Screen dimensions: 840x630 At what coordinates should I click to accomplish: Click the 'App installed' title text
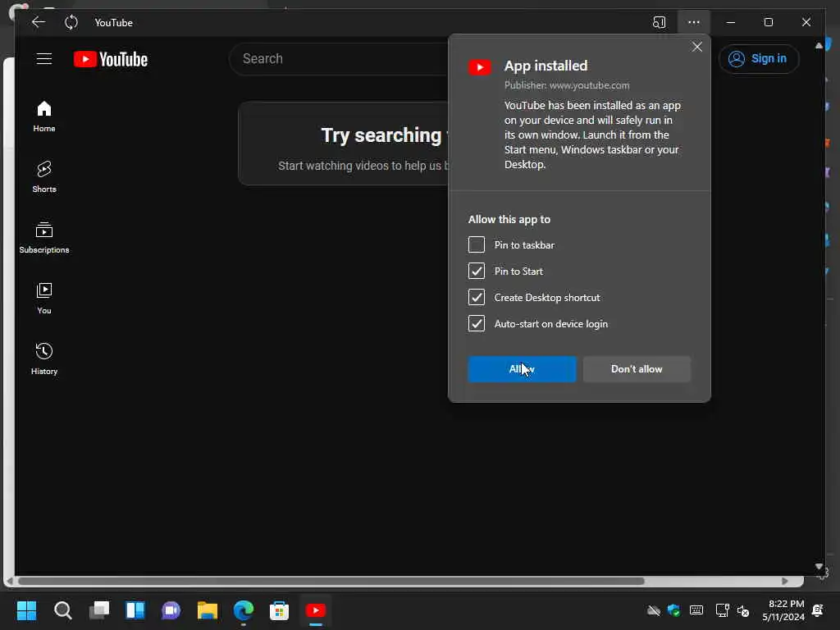[x=546, y=66]
